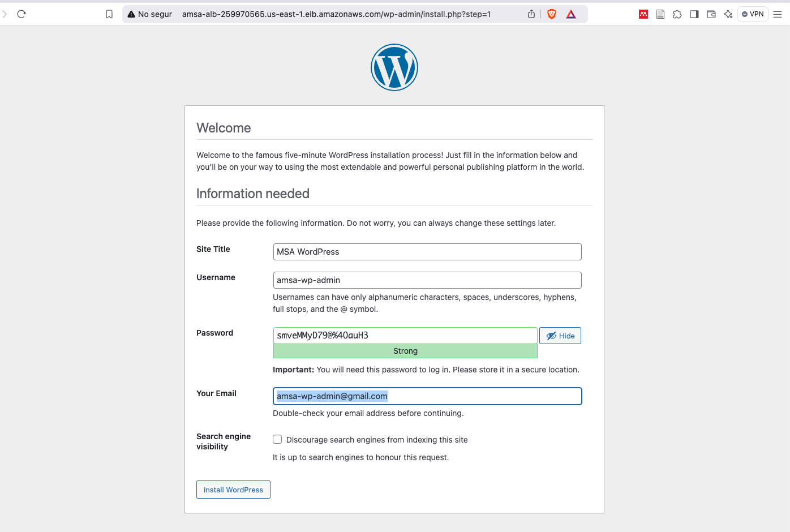Go forward with the navigation arrow
790x532 pixels.
pyautogui.click(x=5, y=14)
